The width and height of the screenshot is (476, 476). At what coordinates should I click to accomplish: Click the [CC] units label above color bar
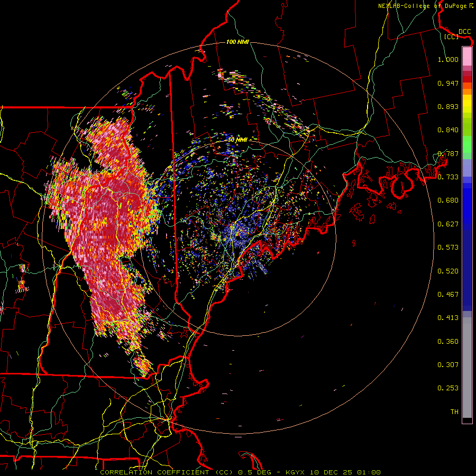click(x=452, y=36)
